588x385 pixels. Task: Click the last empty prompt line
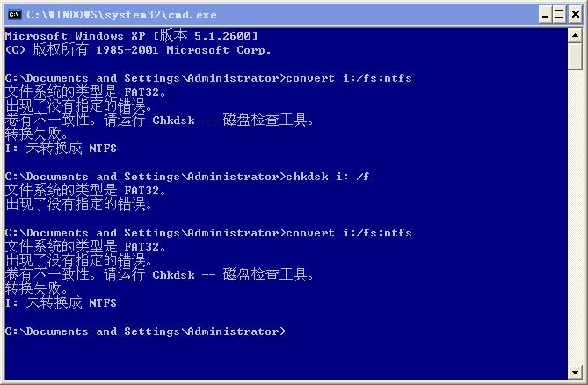point(146,331)
